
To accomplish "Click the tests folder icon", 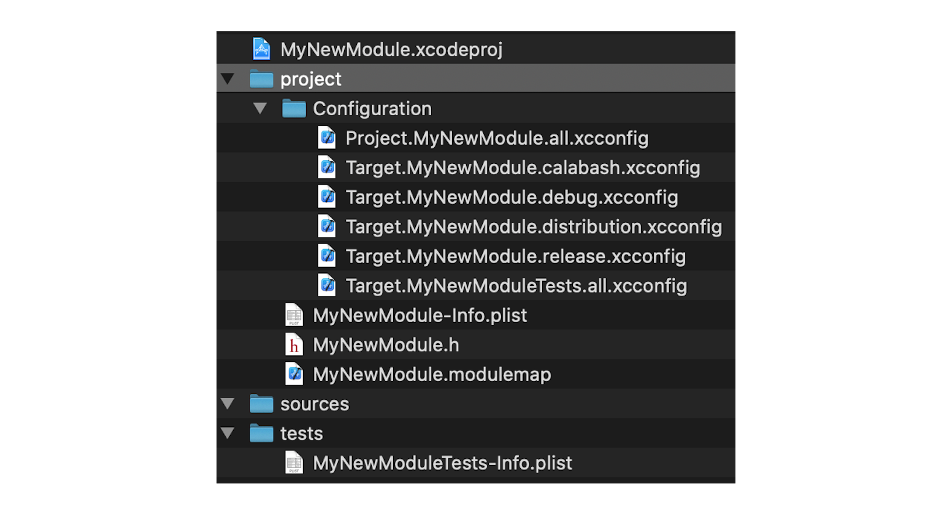I will [261, 434].
